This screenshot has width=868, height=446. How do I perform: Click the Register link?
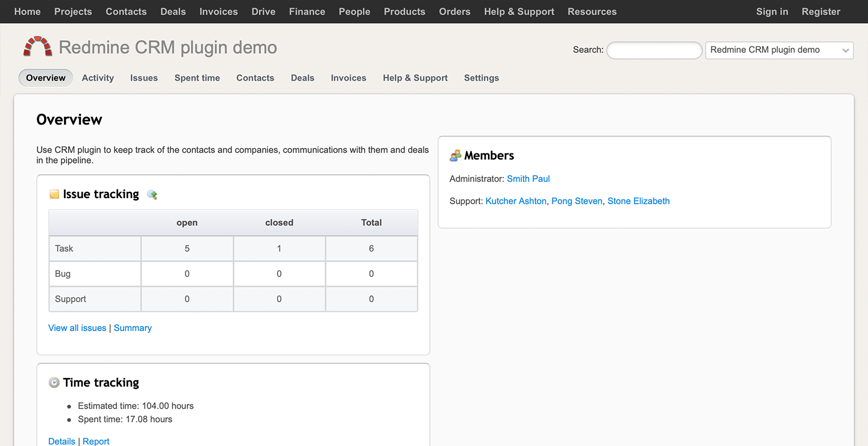(x=821, y=11)
